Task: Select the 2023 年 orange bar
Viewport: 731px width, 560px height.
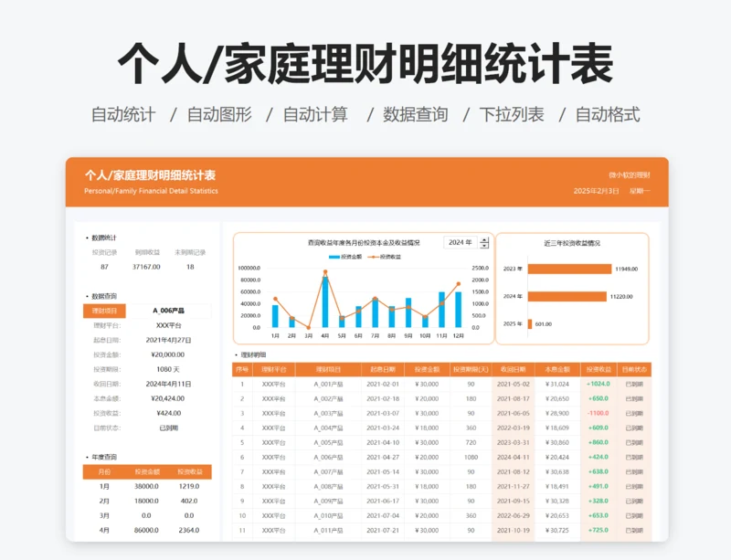Action: click(x=568, y=269)
